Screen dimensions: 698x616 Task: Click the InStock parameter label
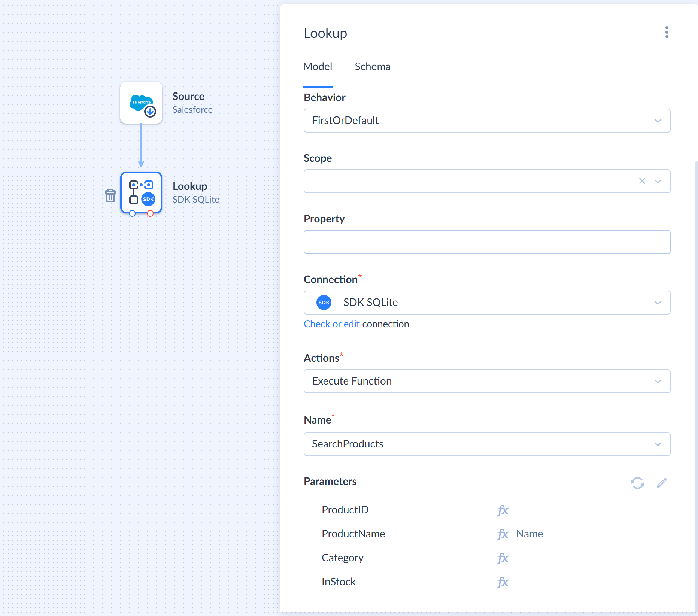click(339, 582)
